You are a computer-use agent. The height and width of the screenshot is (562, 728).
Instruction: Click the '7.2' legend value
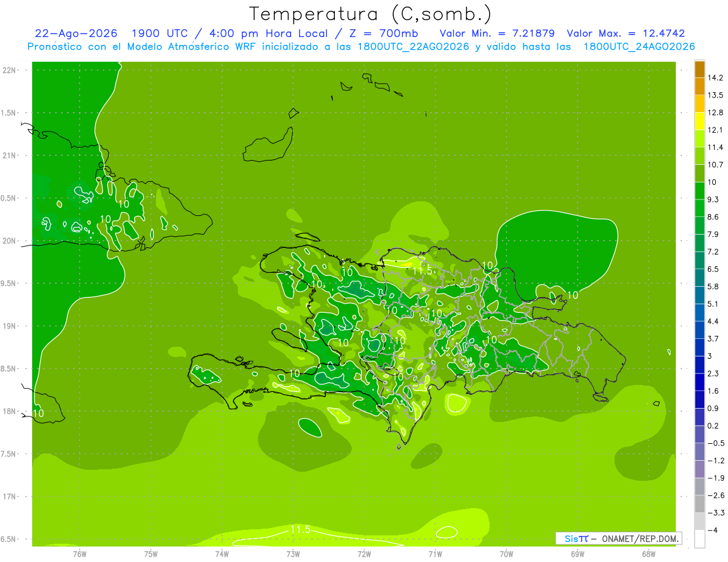pyautogui.click(x=713, y=252)
